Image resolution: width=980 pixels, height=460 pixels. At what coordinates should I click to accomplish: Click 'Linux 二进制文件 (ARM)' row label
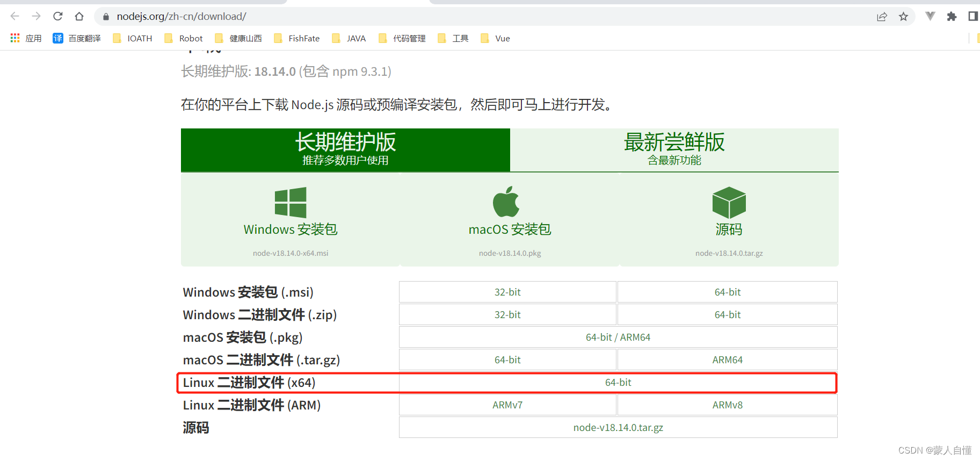point(252,405)
